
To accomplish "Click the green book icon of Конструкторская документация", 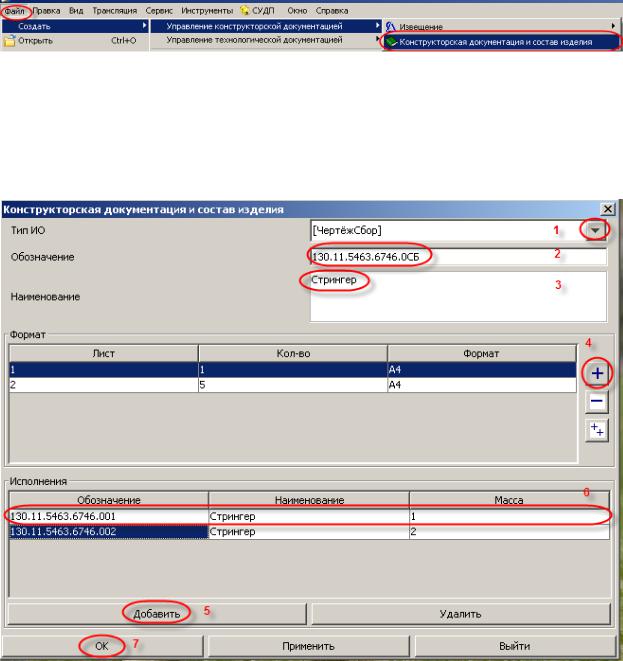I will (x=392, y=42).
